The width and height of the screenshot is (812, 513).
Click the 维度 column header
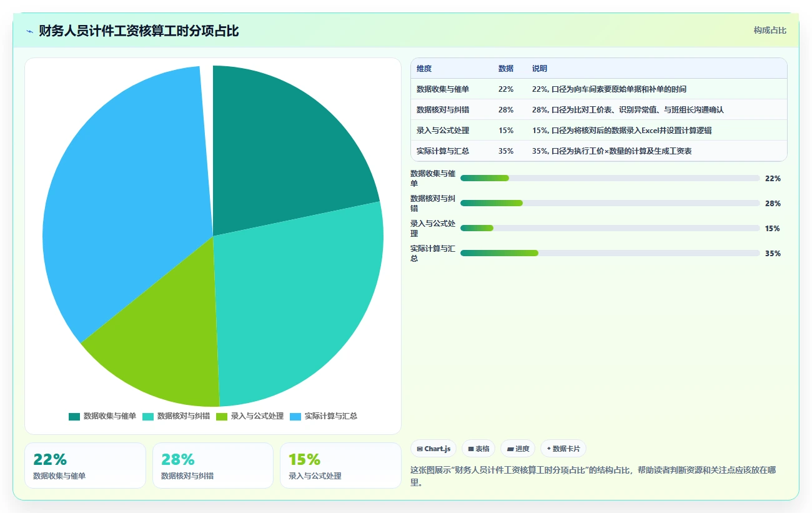coord(424,69)
